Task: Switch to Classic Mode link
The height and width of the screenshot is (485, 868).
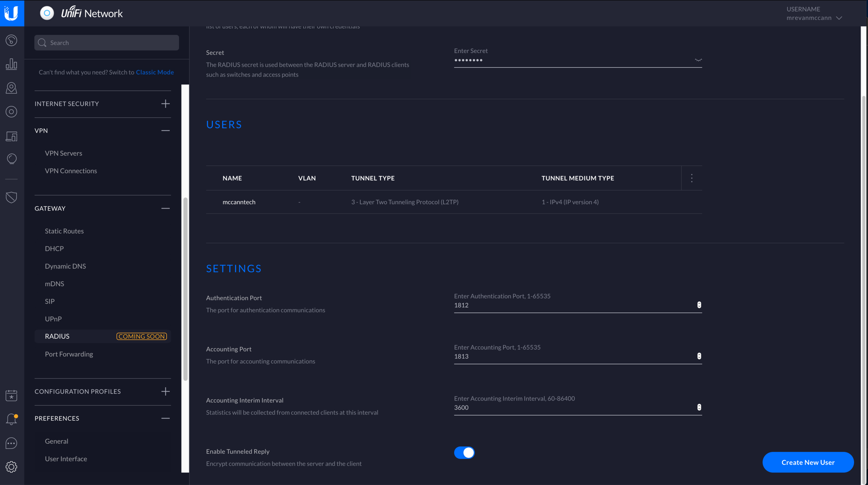Action: [x=155, y=72]
